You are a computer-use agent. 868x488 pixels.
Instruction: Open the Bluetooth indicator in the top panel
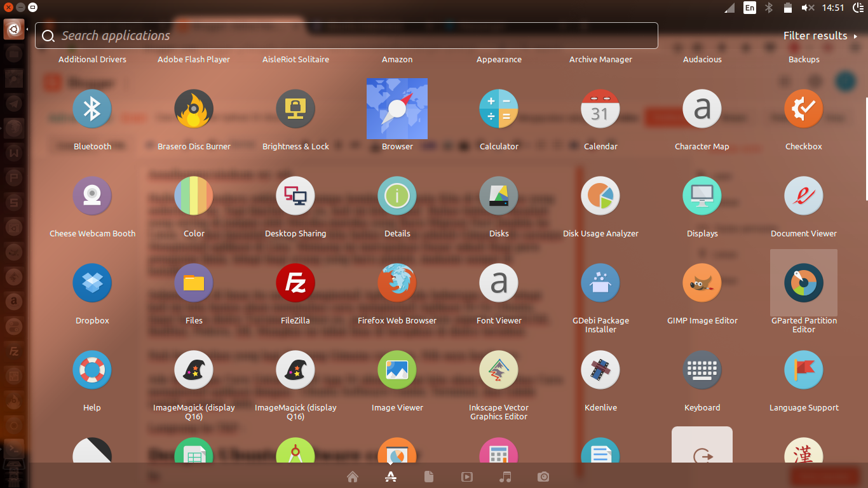pos(770,8)
